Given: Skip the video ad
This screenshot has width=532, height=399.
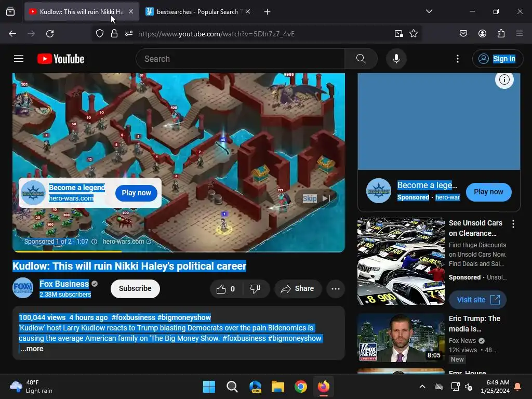Looking at the screenshot, I should (316, 198).
